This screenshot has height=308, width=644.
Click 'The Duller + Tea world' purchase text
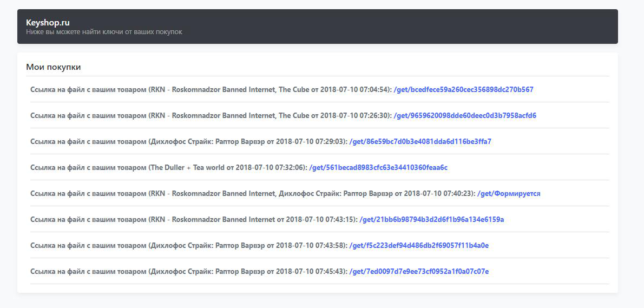tap(169, 168)
